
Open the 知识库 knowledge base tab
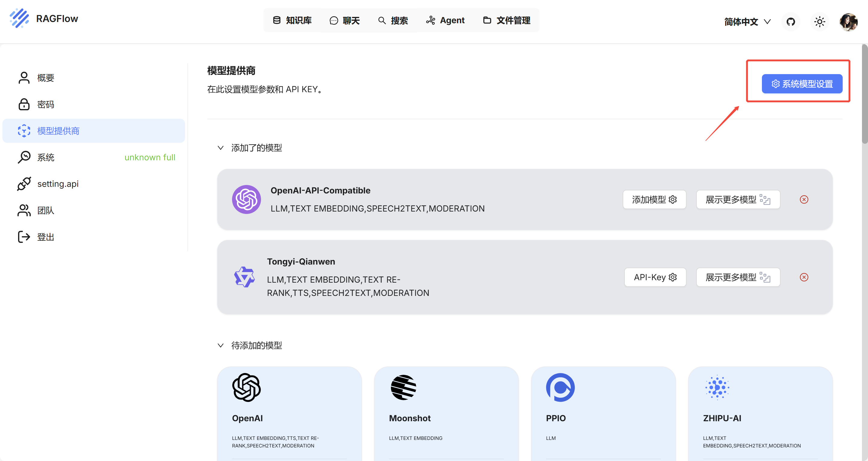[292, 20]
